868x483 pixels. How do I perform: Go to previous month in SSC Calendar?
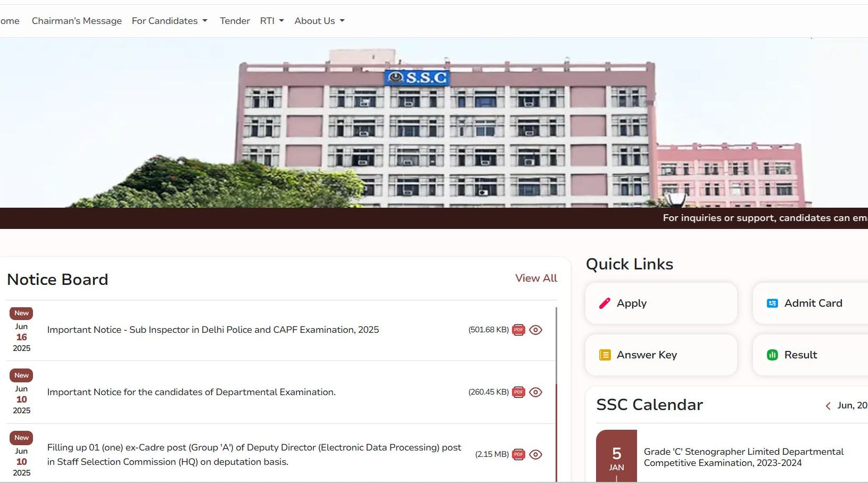click(x=828, y=406)
